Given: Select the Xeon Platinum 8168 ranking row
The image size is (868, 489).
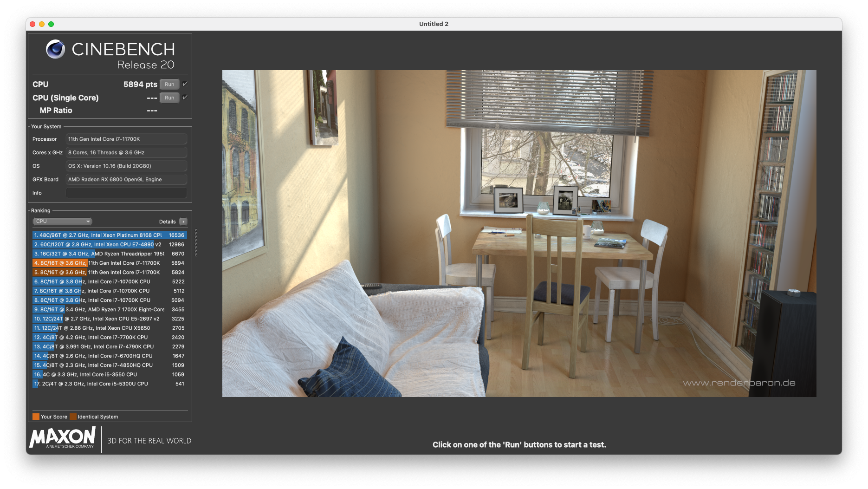Looking at the screenshot, I should pyautogui.click(x=110, y=235).
